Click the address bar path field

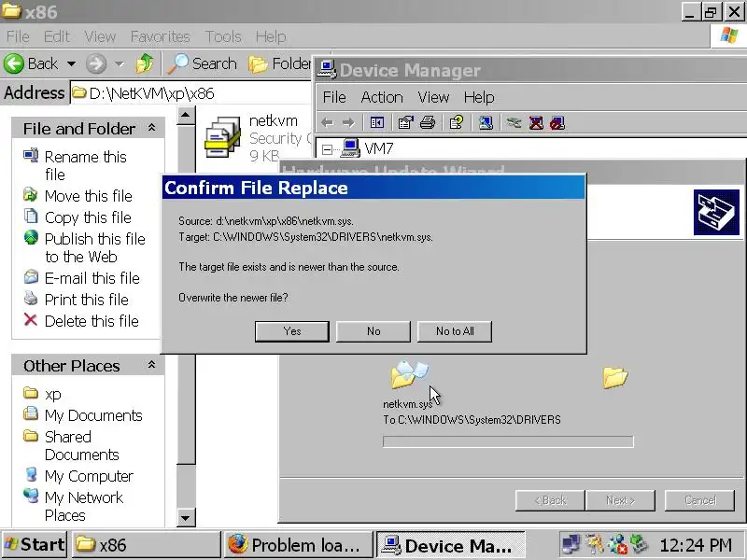[x=190, y=93]
